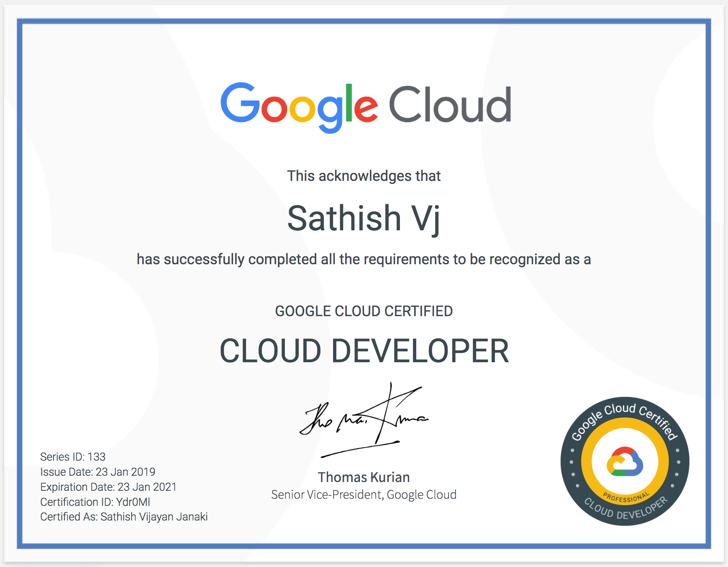
Task: Click the recipient name "Sathish Vj"
Action: pos(364,219)
